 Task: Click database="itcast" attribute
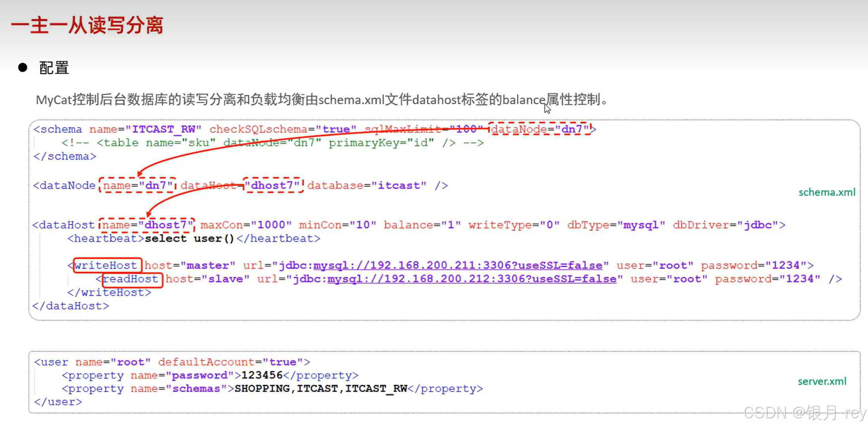[x=367, y=186]
